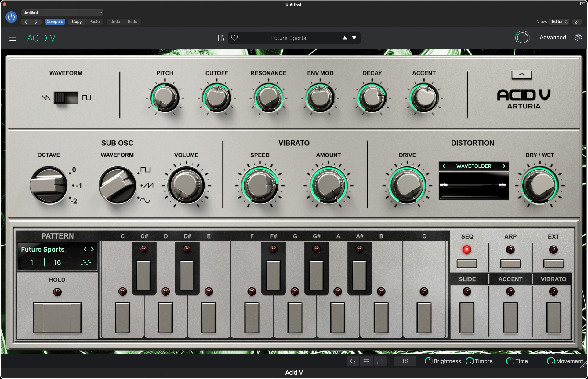This screenshot has width=588, height=379.
Task: Open the Advanced panel
Action: (553, 38)
